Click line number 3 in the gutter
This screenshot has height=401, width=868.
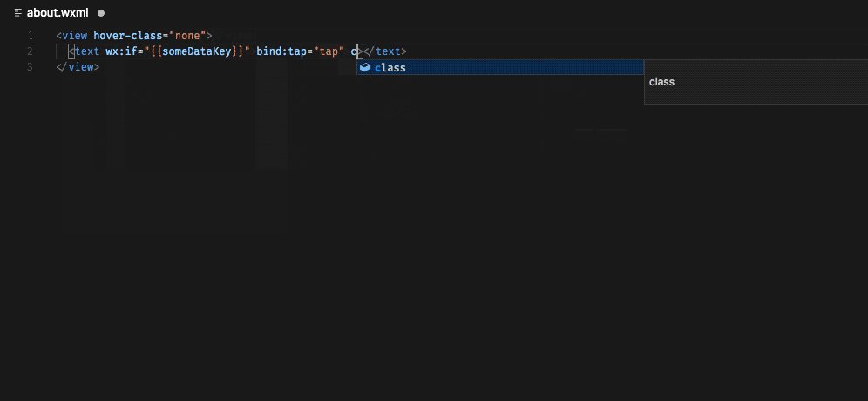[x=30, y=67]
